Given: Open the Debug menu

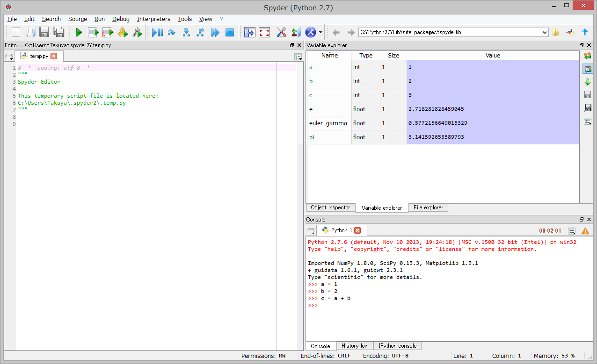Looking at the screenshot, I should tap(121, 19).
